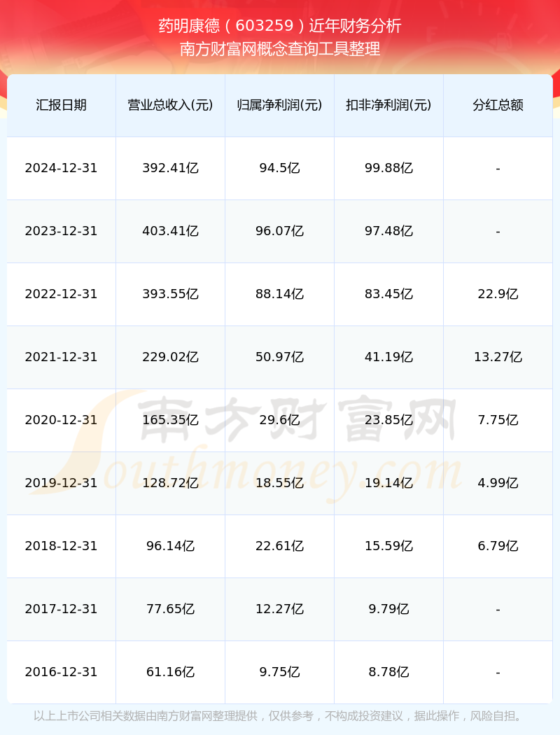The image size is (560, 735).
Task: Click the date cell 2022-12-31
Action: point(62,294)
